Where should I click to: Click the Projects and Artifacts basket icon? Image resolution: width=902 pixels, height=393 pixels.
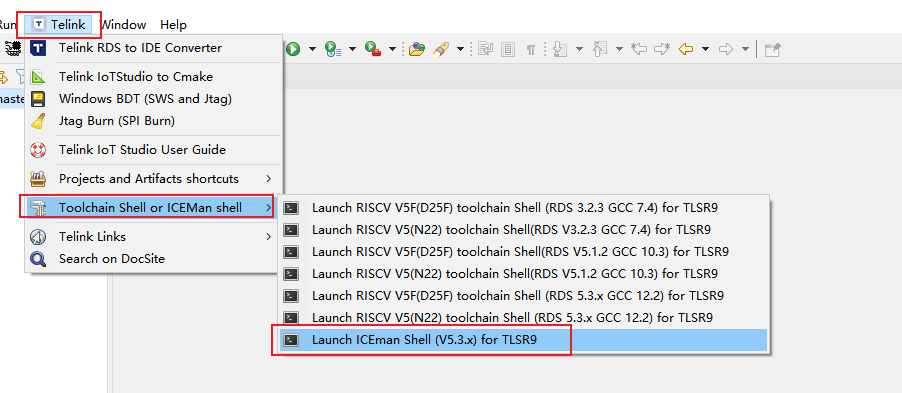tap(38, 179)
